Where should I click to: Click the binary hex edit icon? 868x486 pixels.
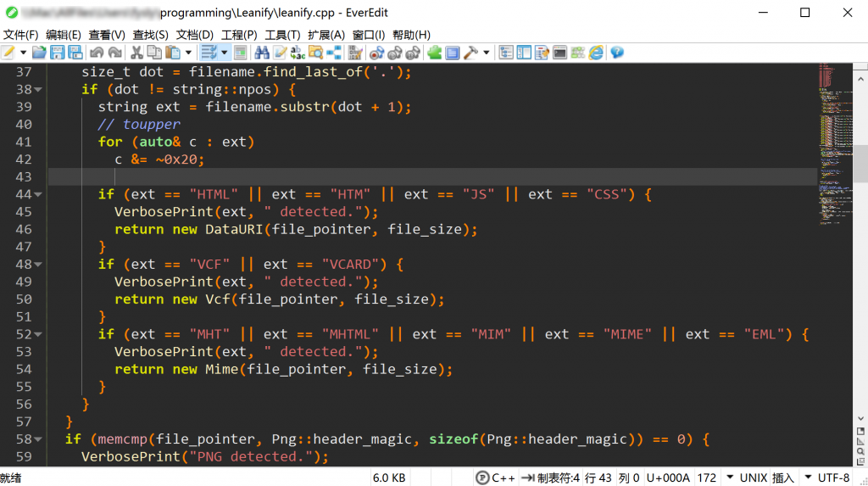coord(355,53)
